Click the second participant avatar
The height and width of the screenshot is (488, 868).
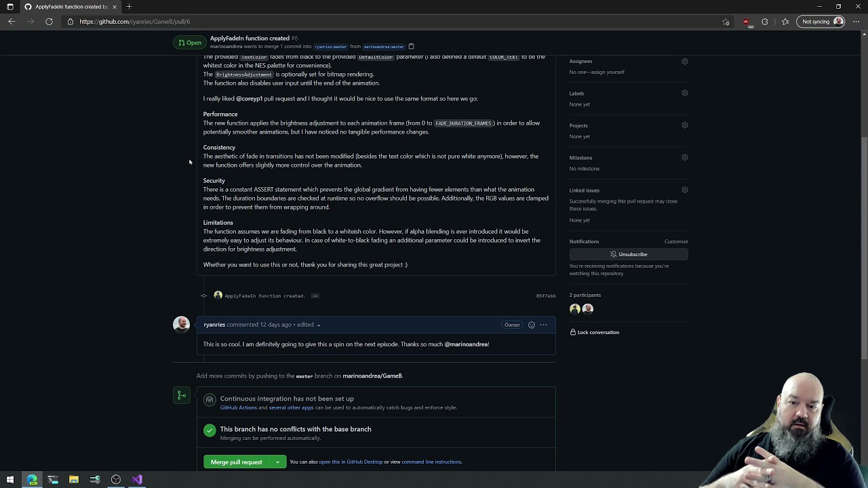[588, 308]
